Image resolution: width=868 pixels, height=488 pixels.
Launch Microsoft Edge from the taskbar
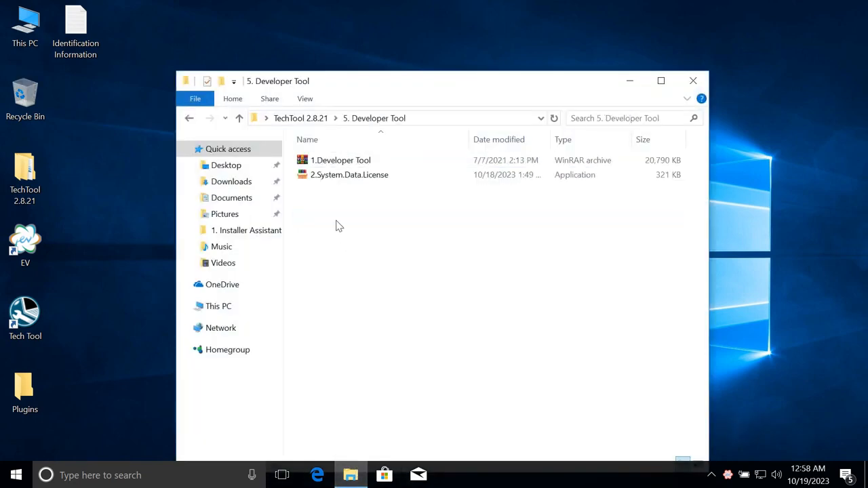(317, 474)
